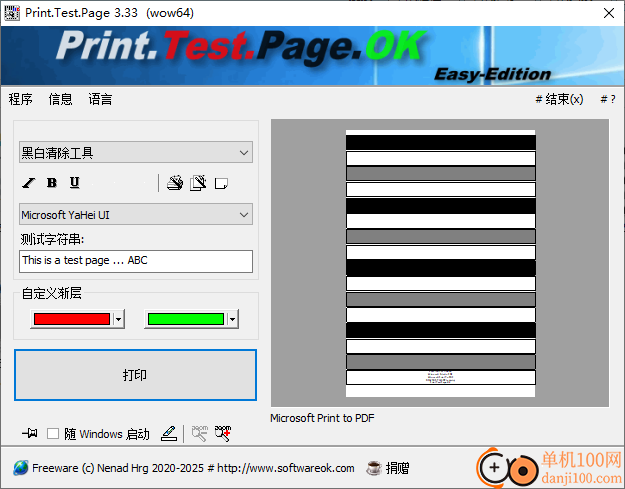
Task: Click the printer icon in toolbar
Action: click(175, 183)
